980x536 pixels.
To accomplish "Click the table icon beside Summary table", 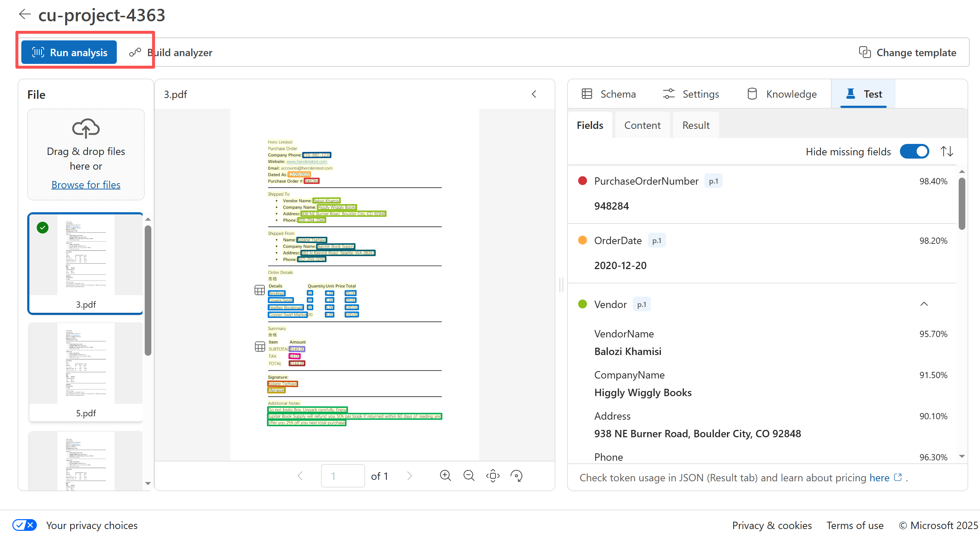I will click(259, 346).
